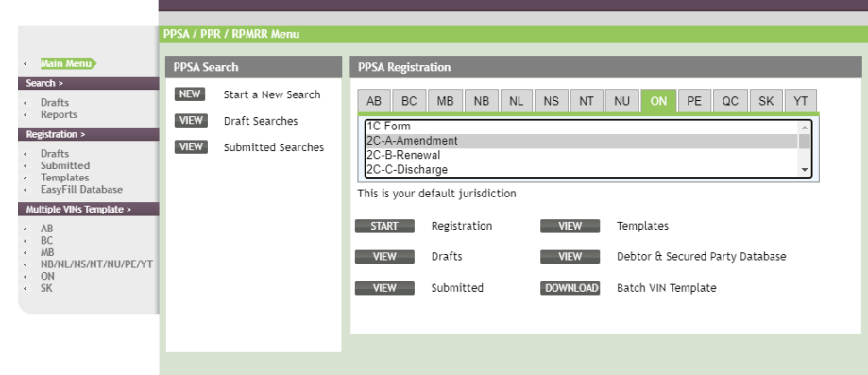Expand Multiple VINs Template header

tap(89, 210)
